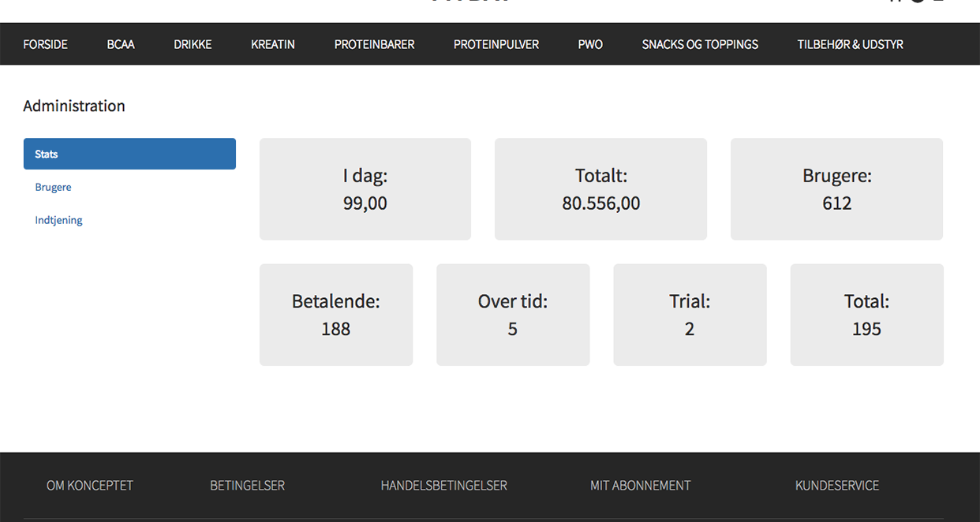Select the Stats tab in sidebar

[129, 154]
